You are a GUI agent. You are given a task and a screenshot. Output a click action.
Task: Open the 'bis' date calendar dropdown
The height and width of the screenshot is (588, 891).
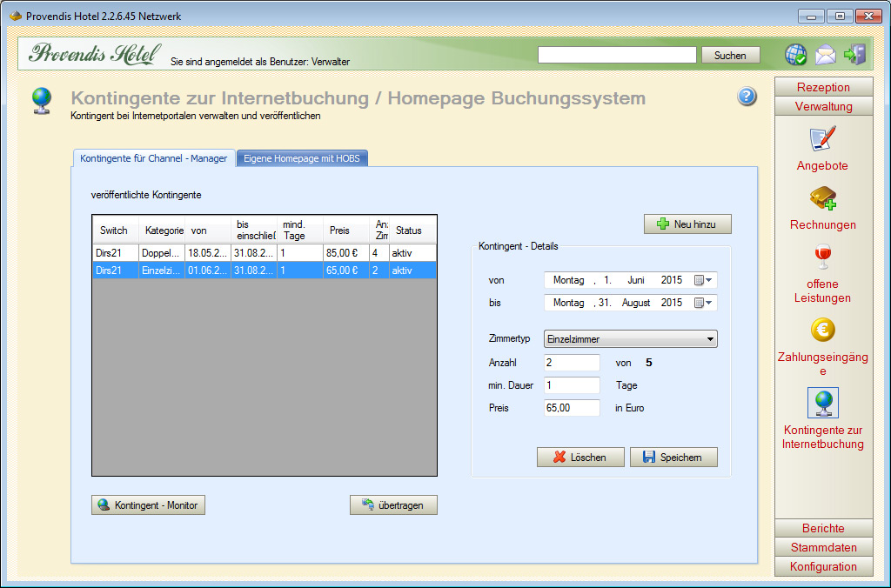(703, 303)
